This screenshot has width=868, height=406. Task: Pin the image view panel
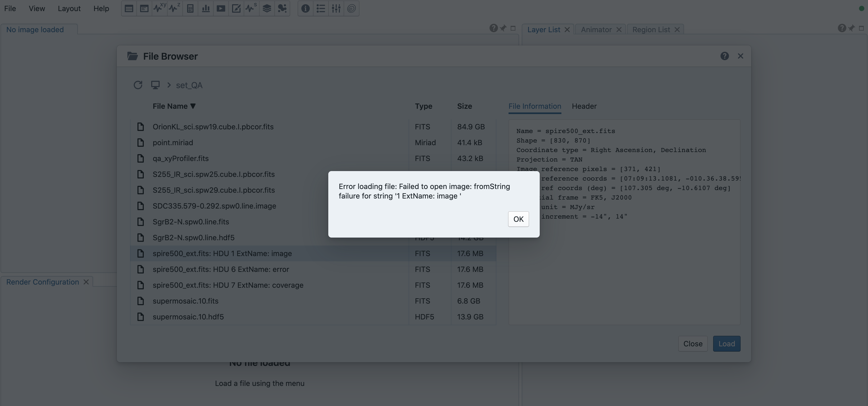[504, 28]
